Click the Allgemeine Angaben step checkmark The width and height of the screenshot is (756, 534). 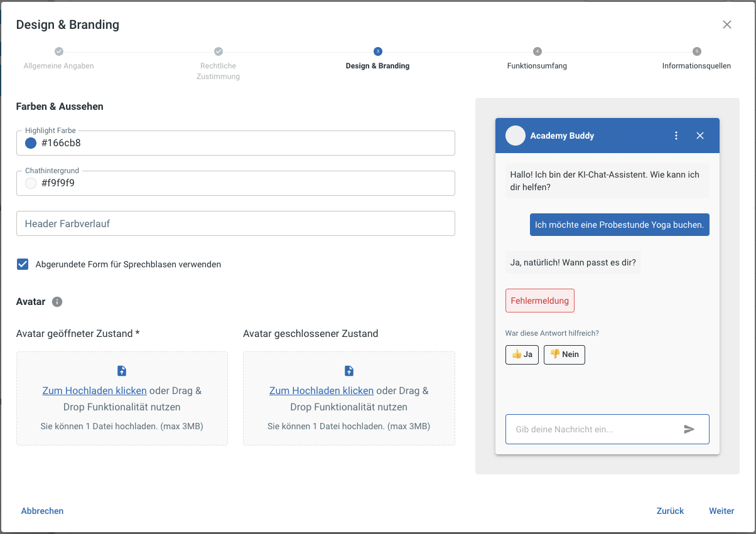click(x=59, y=51)
